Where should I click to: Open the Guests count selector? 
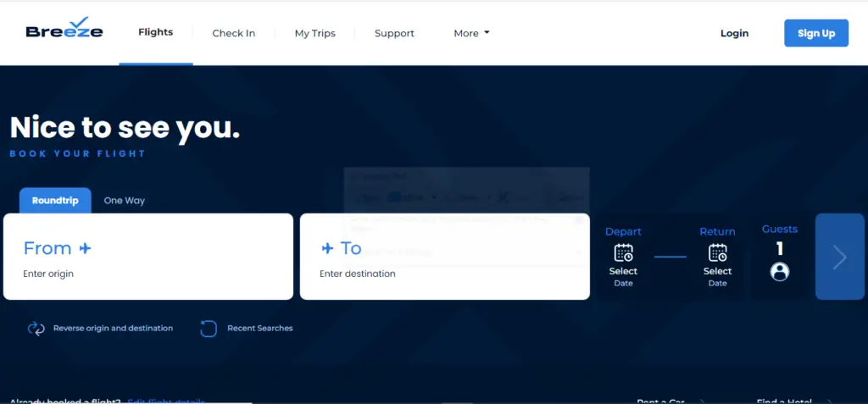pos(780,257)
